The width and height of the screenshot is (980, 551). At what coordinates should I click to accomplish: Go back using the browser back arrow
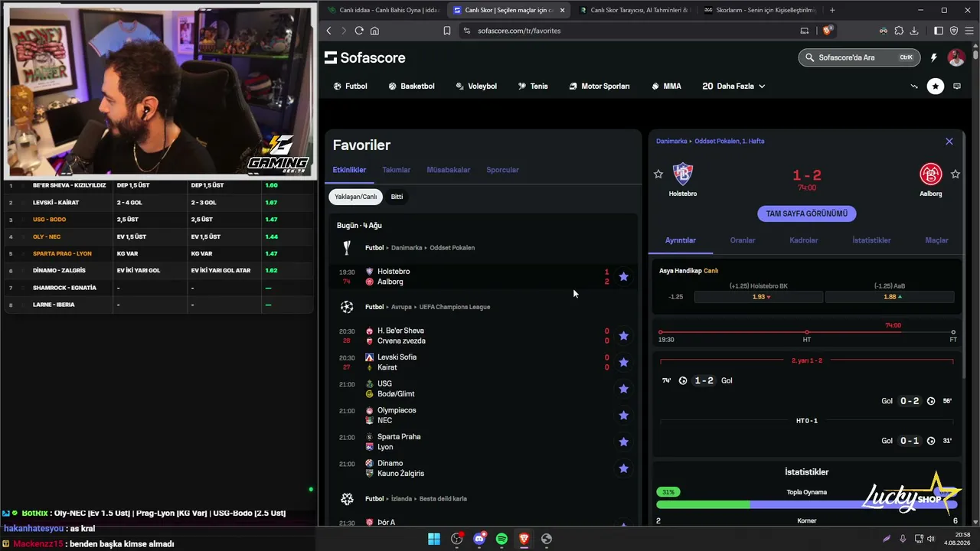(x=329, y=31)
